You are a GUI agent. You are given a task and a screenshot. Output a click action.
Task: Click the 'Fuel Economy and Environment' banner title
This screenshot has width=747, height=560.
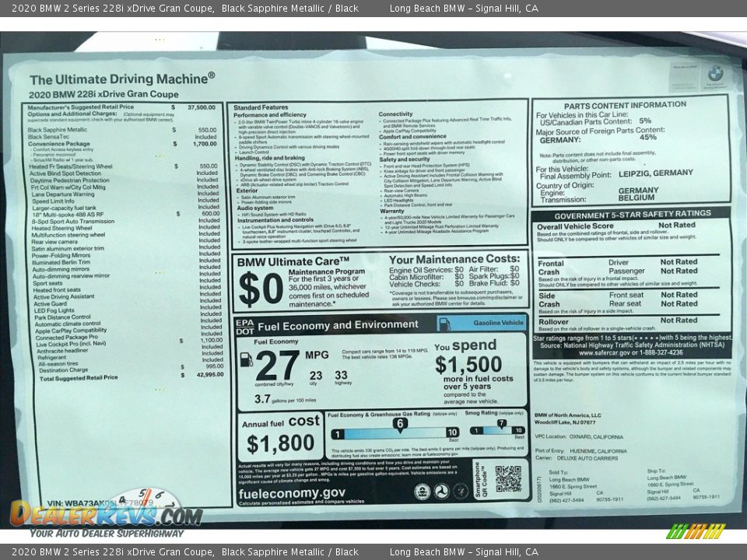point(338,326)
